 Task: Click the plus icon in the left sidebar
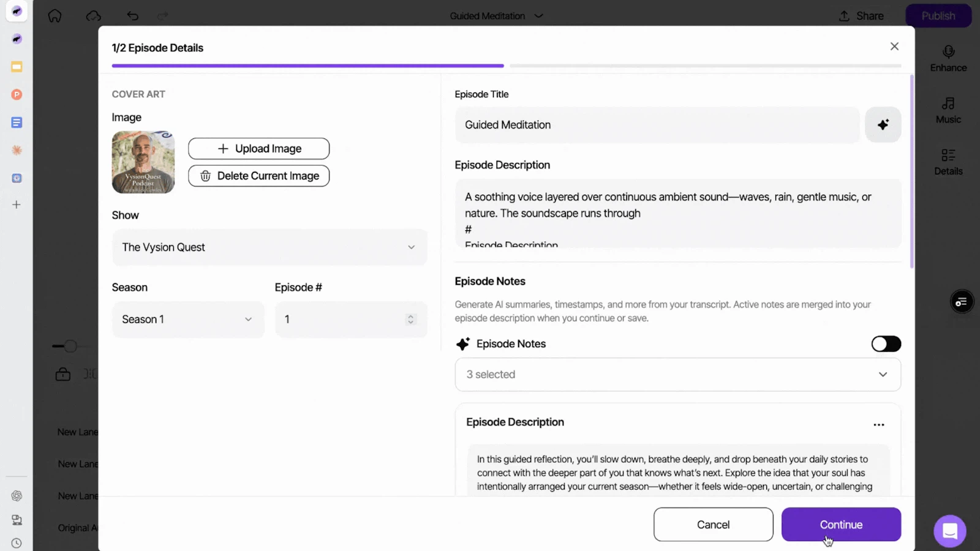pyautogui.click(x=16, y=204)
